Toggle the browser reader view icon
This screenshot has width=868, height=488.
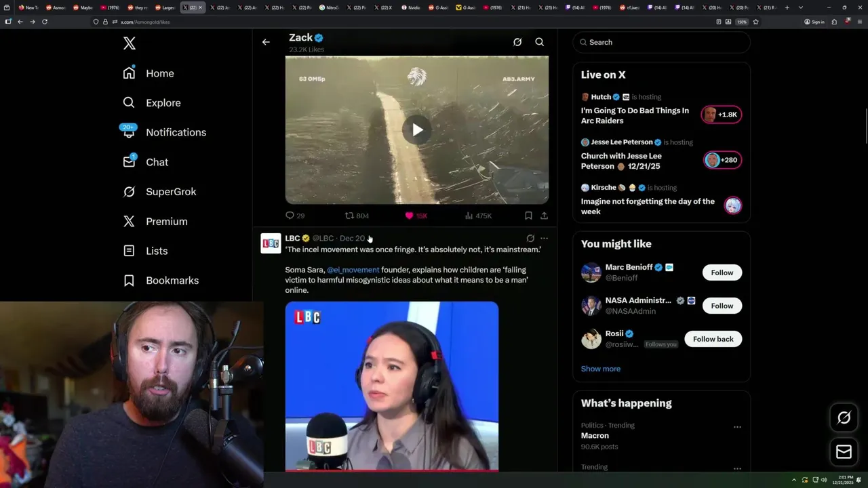point(718,22)
